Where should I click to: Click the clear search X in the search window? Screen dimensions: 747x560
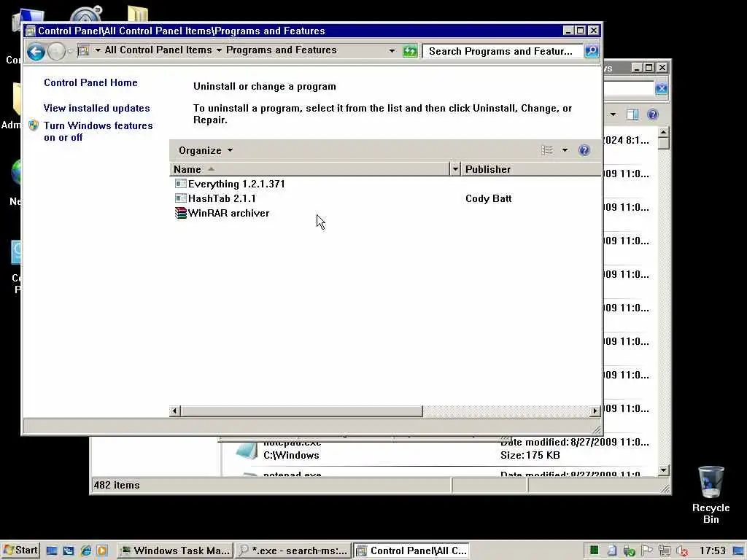[661, 88]
